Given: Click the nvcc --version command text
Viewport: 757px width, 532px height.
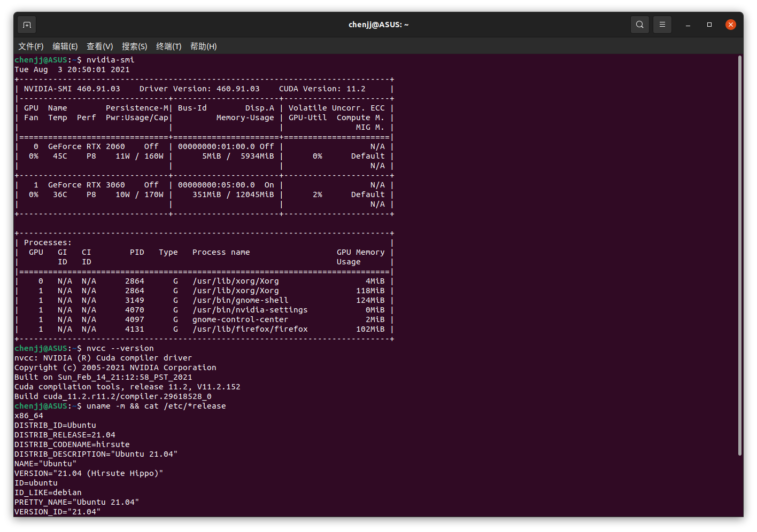Looking at the screenshot, I should click(x=120, y=348).
